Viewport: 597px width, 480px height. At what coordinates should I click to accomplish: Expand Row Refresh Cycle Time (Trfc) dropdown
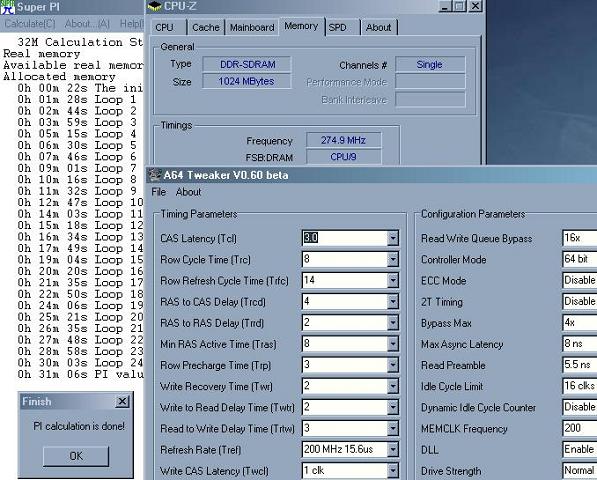coord(392,281)
